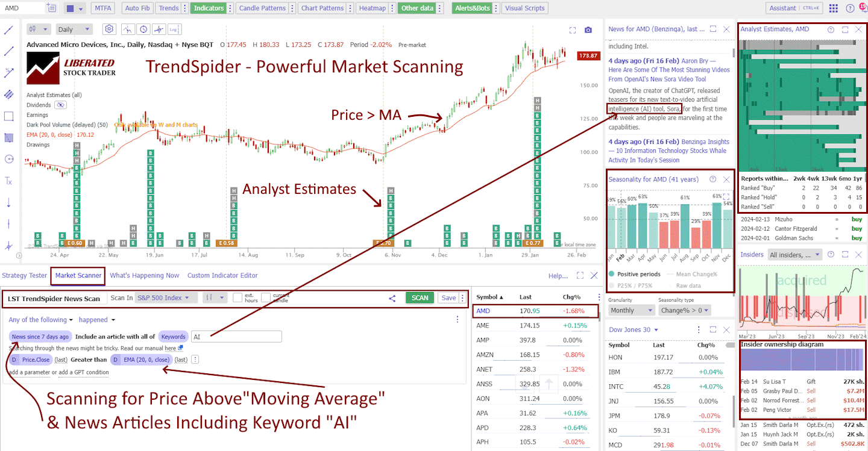The height and width of the screenshot is (451, 868).
Task: Open the Daily timeframe dropdown
Action: point(74,30)
